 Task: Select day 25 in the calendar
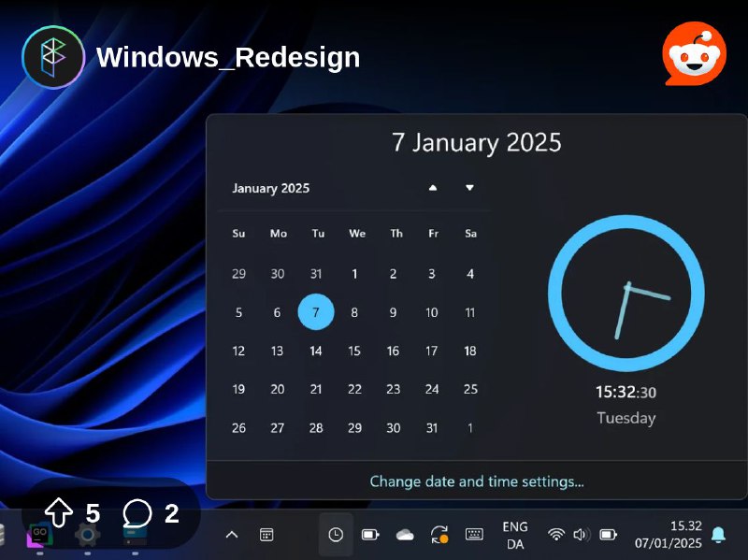pos(470,389)
